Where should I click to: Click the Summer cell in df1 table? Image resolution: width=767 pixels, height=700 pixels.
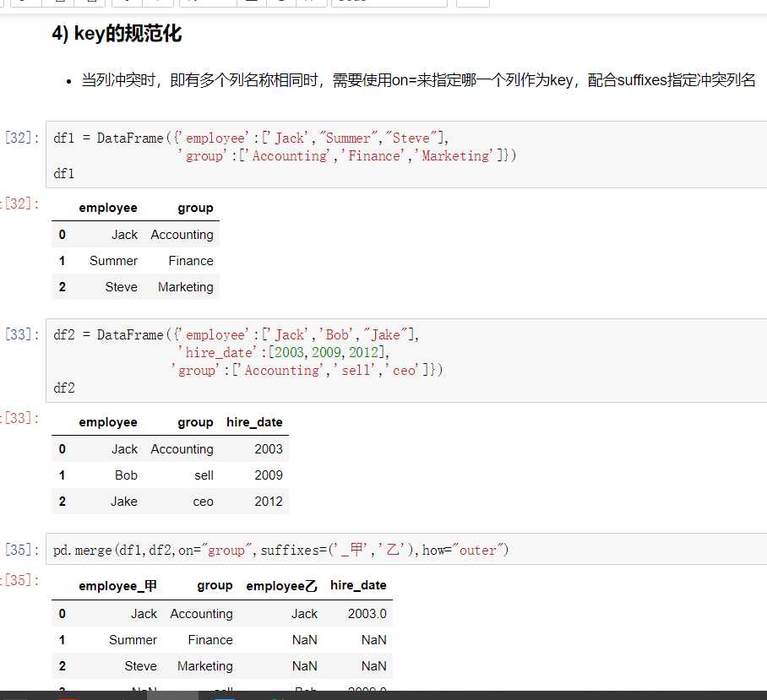[113, 261]
